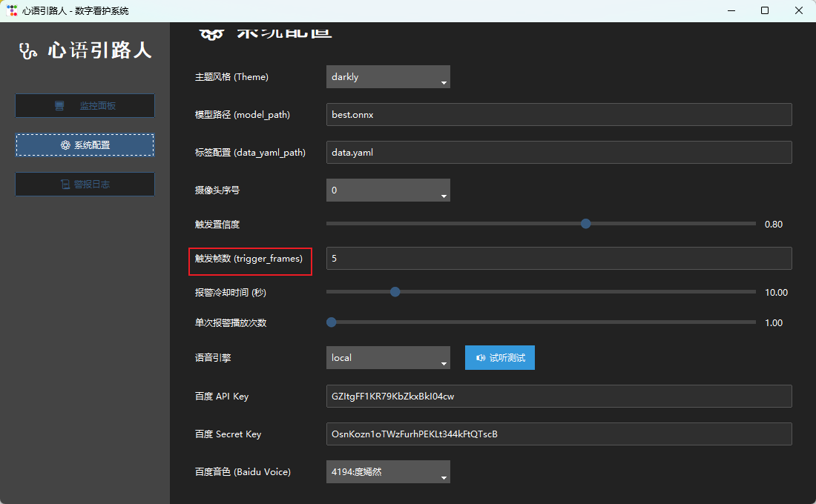Click the 触发置信度 slider handle
816x504 pixels.
[585, 223]
